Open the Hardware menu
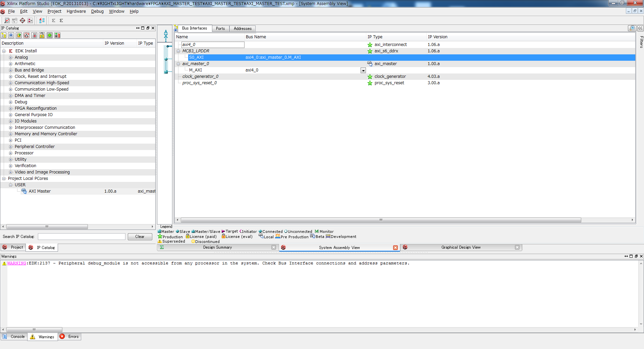Screen dimensions: 644x349 point(76,11)
